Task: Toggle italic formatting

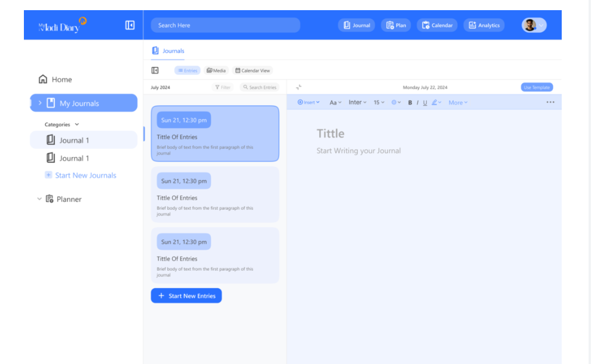Action: [417, 102]
